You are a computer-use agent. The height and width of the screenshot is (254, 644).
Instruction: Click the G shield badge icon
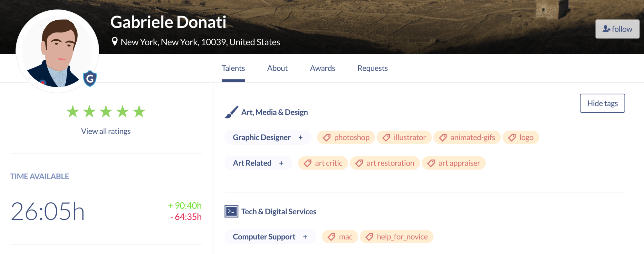[90, 78]
